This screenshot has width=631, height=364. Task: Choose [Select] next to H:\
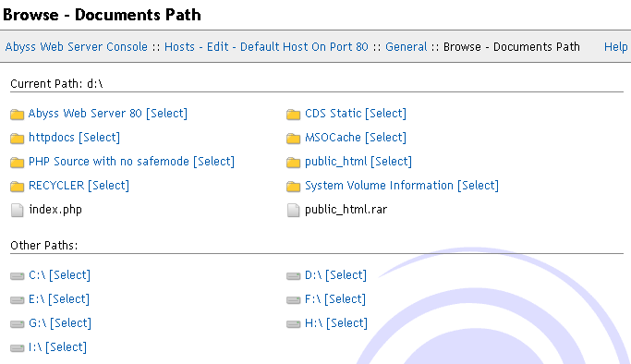click(x=346, y=323)
